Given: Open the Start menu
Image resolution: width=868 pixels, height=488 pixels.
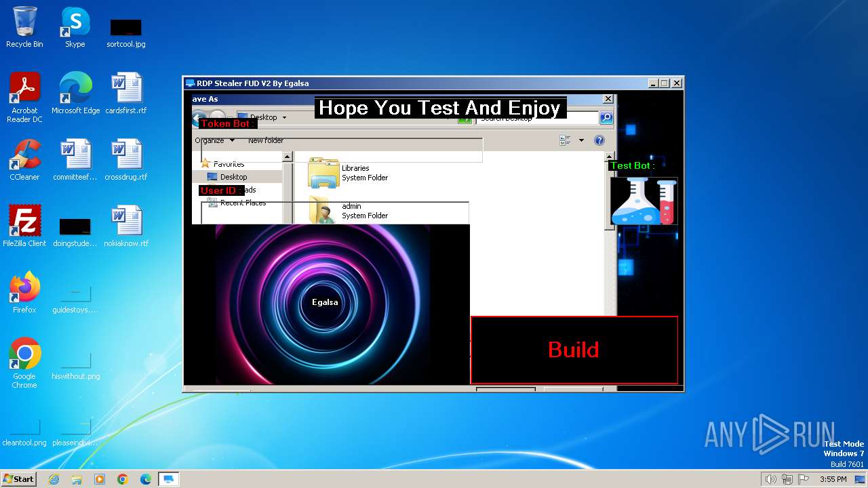Looking at the screenshot, I should pos(18,479).
